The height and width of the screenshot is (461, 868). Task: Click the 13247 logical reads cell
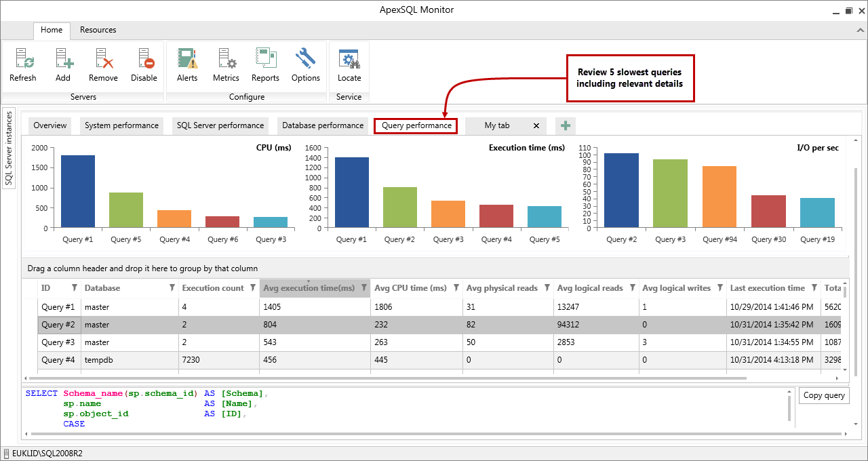596,307
